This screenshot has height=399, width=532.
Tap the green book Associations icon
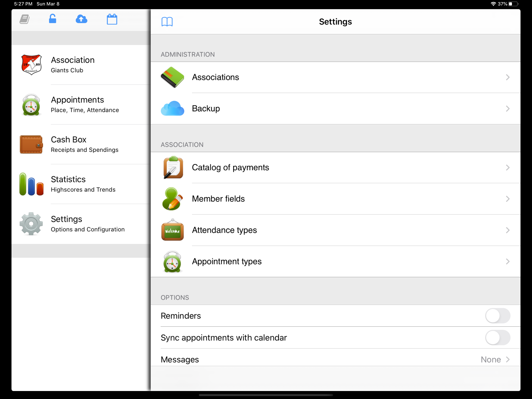pyautogui.click(x=173, y=77)
